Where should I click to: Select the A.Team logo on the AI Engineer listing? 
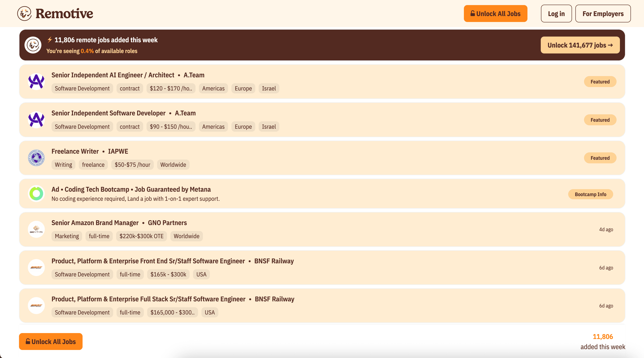[37, 81]
